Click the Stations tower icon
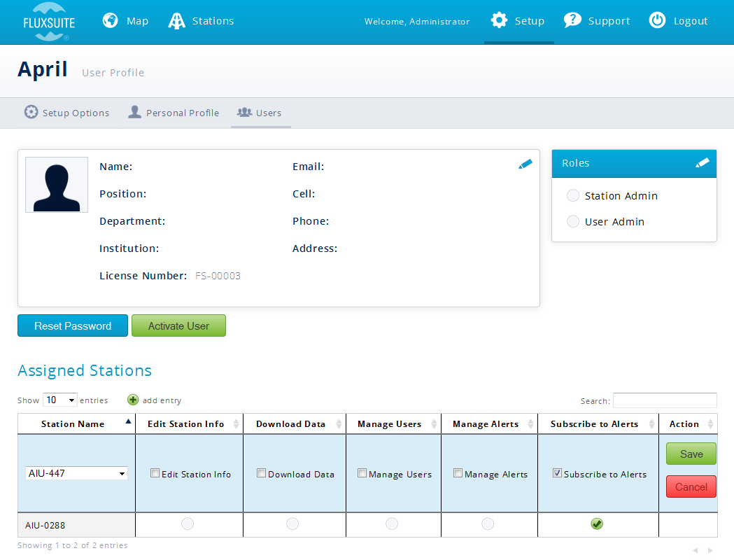 [177, 21]
